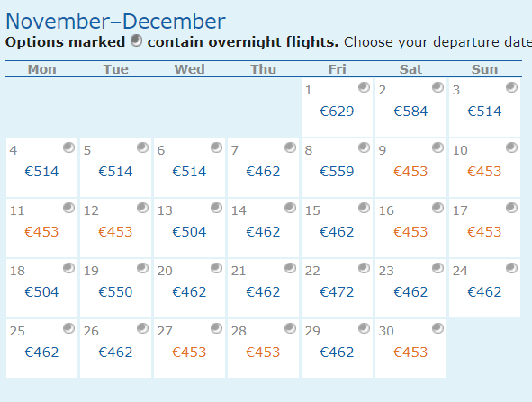Select departure date 25 cell
The width and height of the screenshot is (532, 402).
click(x=41, y=348)
